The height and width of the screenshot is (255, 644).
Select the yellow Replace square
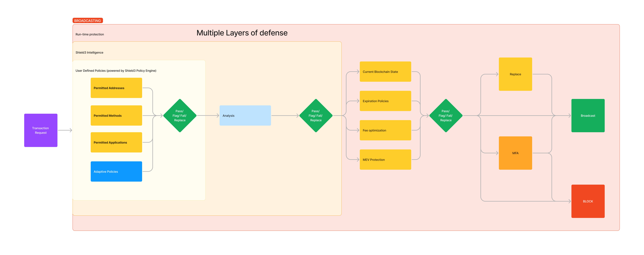515,74
